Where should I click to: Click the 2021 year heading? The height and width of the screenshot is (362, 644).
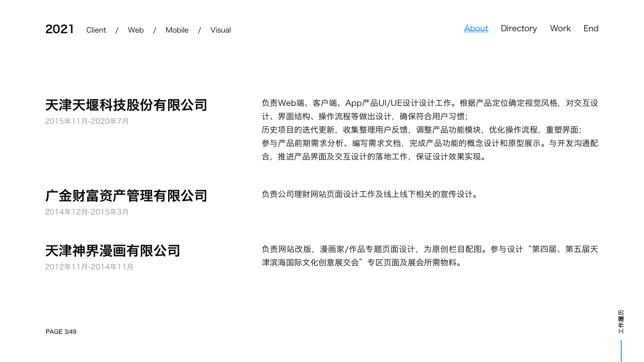(x=59, y=29)
